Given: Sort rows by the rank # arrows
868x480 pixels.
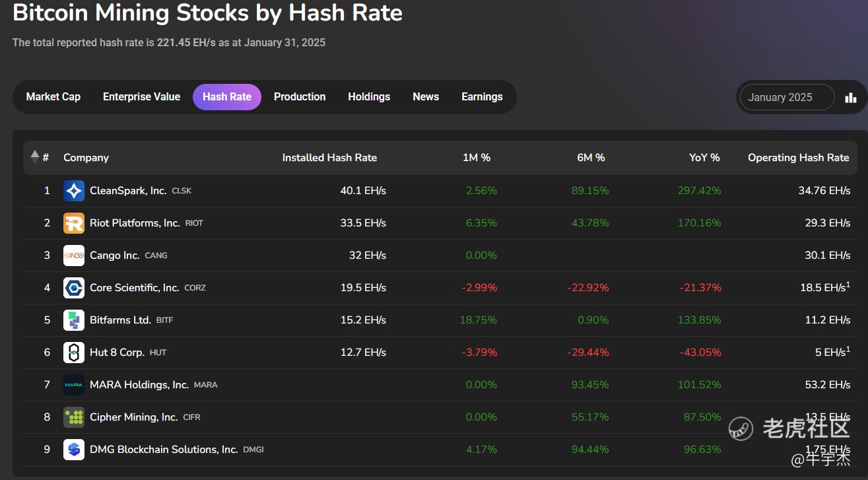Looking at the screenshot, I should coord(35,157).
